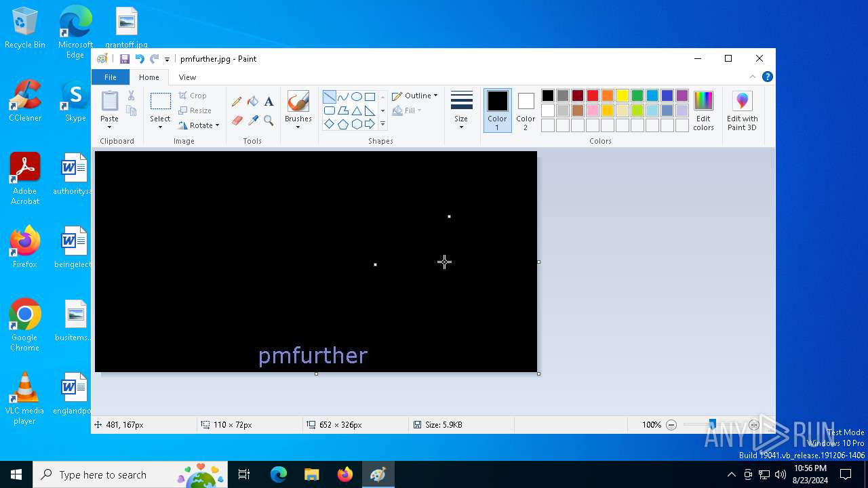Collapse the ribbon with chevron arrow
The width and height of the screenshot is (868, 488).
point(752,77)
